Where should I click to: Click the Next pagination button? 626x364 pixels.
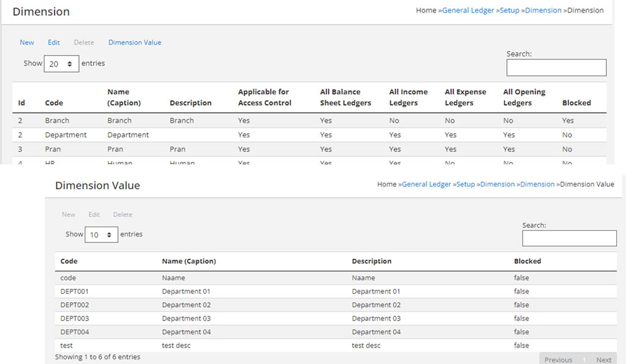(x=603, y=360)
